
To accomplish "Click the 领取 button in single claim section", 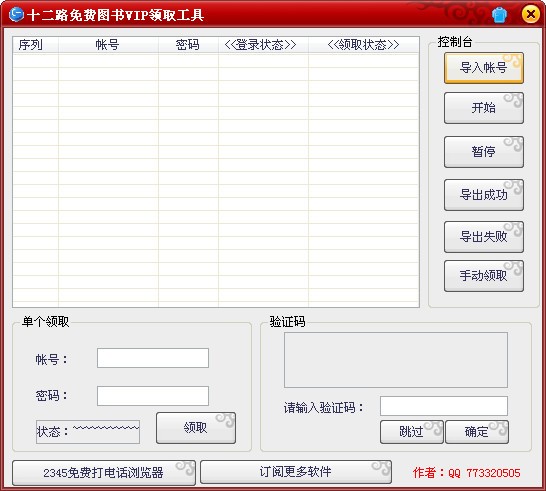I will pyautogui.click(x=196, y=428).
